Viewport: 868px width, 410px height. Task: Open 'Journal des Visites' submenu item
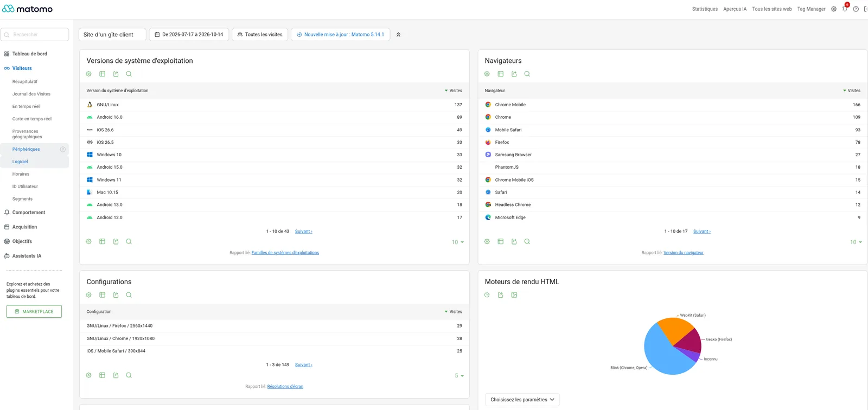coord(31,94)
